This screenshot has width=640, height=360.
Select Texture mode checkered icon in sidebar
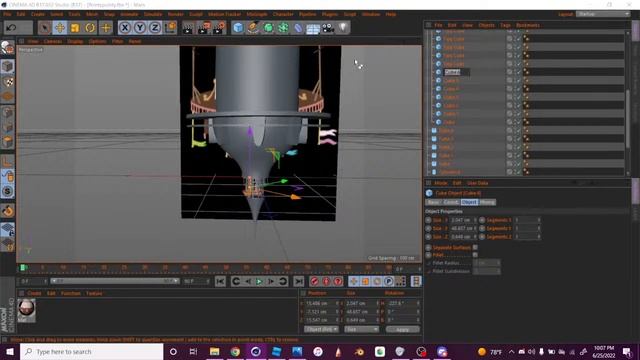point(7,82)
